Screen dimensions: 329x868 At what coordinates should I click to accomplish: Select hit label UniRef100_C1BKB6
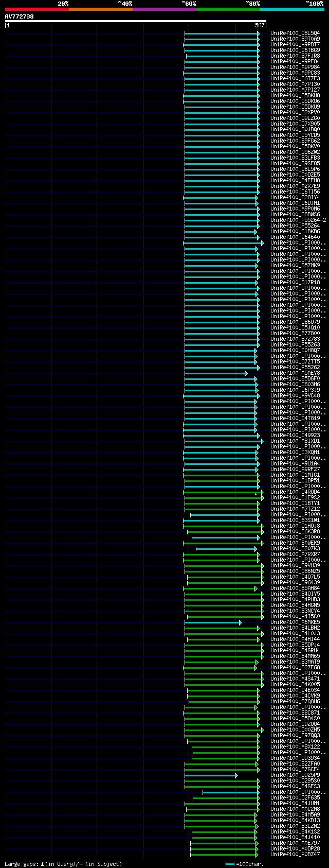pyautogui.click(x=295, y=231)
